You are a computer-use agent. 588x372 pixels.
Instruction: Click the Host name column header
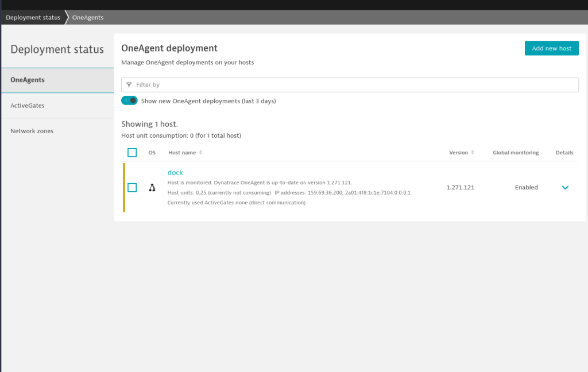coord(182,153)
